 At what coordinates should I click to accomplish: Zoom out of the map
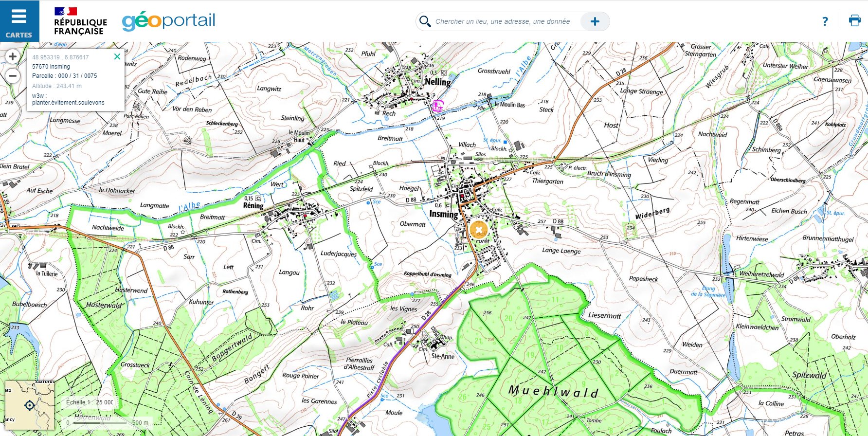(13, 76)
